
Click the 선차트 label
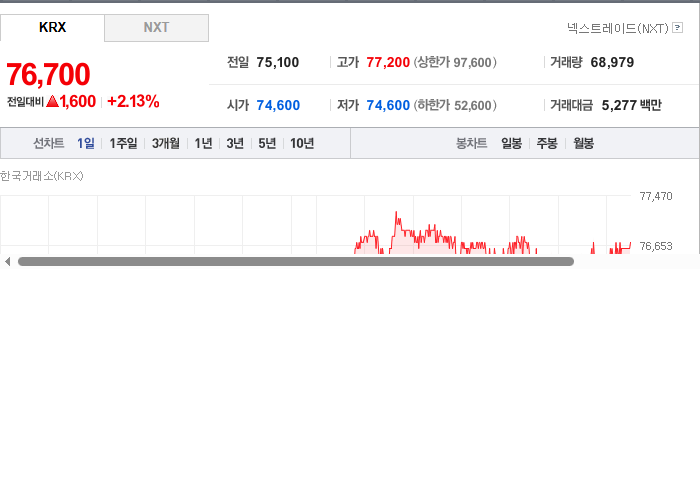click(x=49, y=143)
